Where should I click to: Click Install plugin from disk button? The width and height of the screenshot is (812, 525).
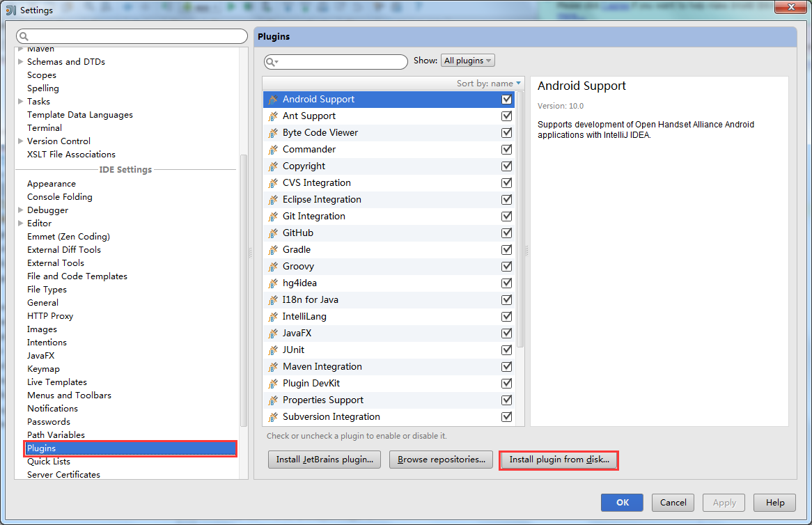pos(559,460)
